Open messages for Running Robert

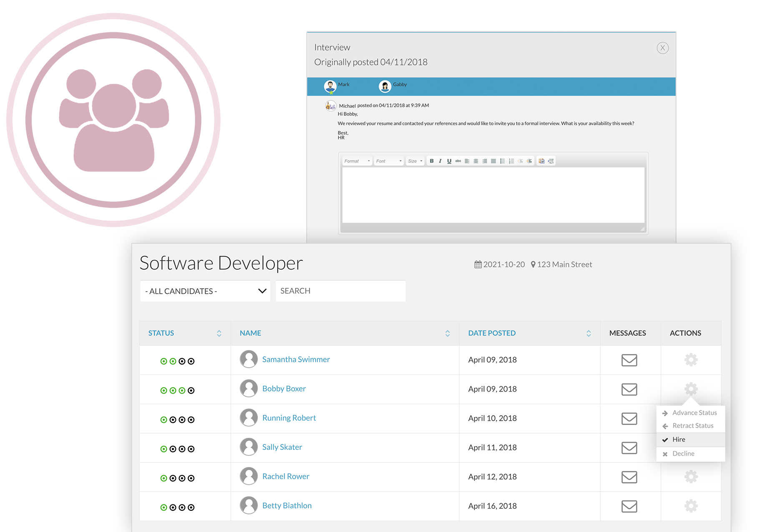[x=629, y=418]
